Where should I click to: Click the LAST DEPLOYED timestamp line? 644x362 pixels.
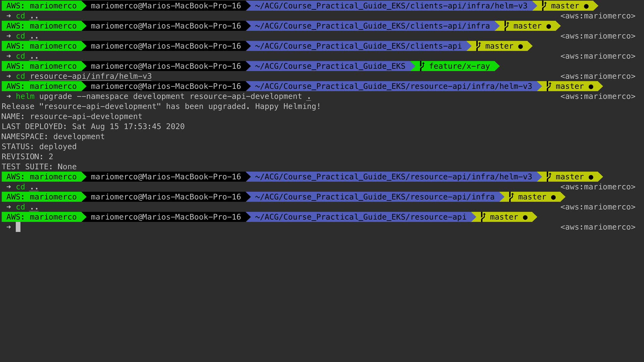[x=93, y=126]
